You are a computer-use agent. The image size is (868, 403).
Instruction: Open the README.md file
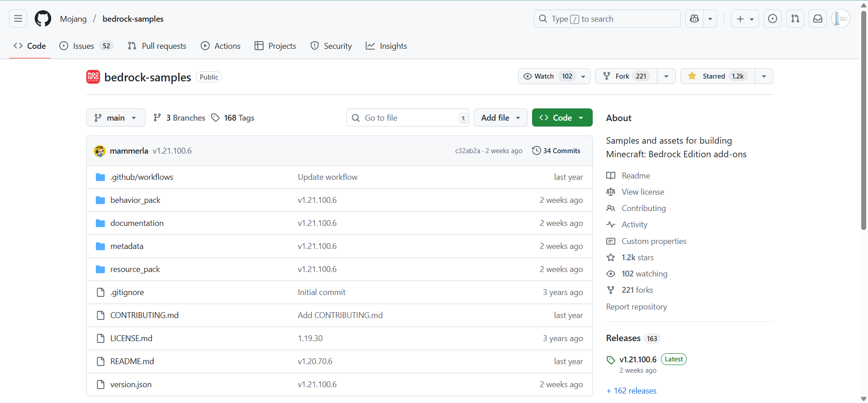click(132, 361)
